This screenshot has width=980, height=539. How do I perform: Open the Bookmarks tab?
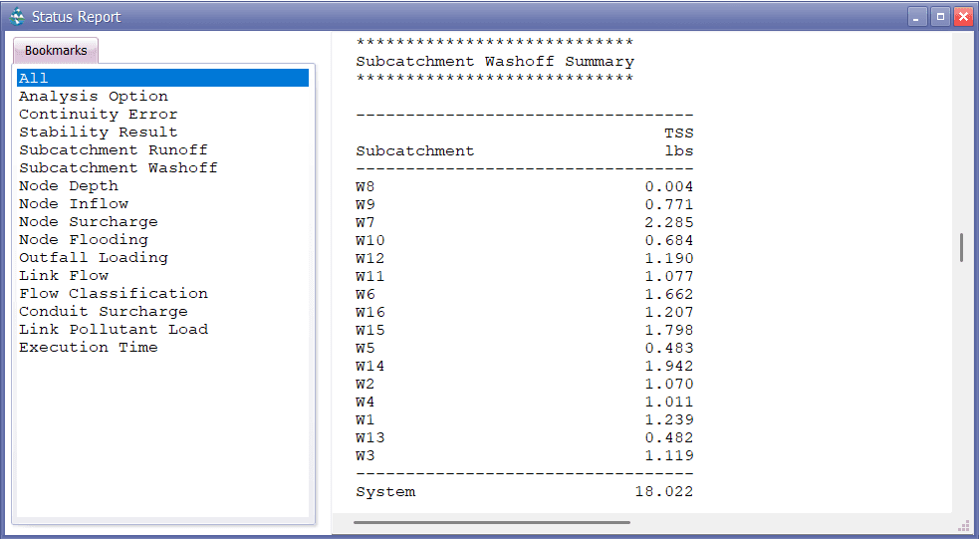(x=56, y=51)
